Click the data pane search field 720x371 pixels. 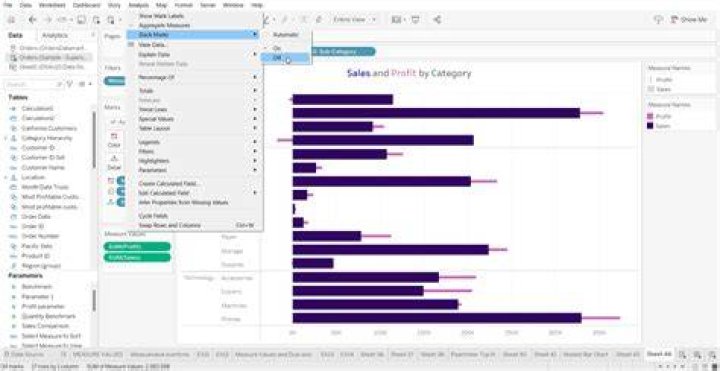[x=34, y=84]
